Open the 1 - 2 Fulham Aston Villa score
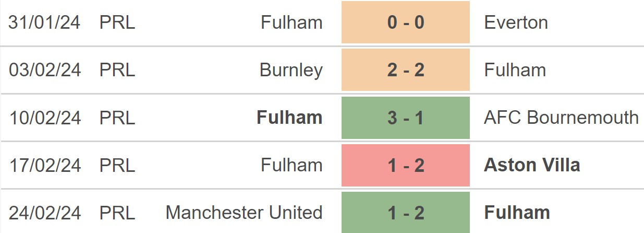 (x=406, y=165)
